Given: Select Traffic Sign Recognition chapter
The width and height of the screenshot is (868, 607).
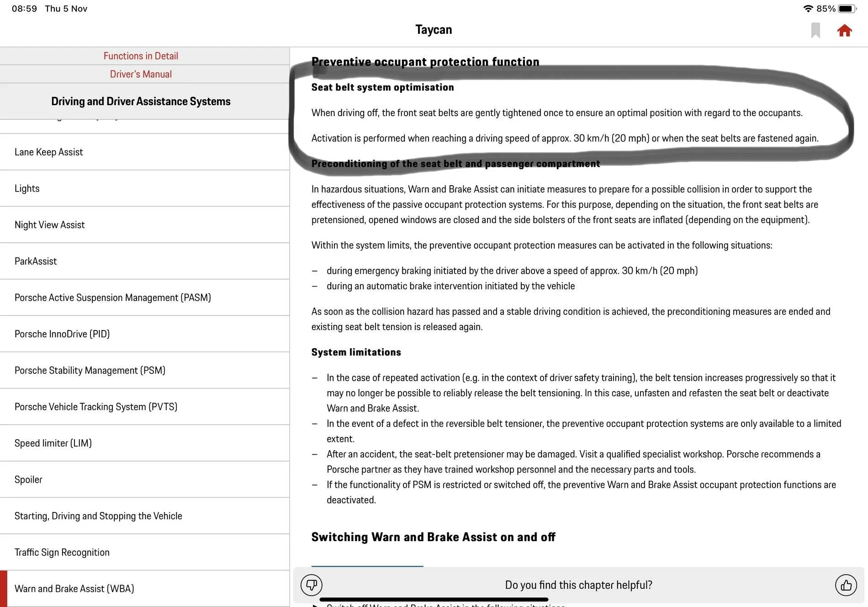Looking at the screenshot, I should [x=145, y=552].
